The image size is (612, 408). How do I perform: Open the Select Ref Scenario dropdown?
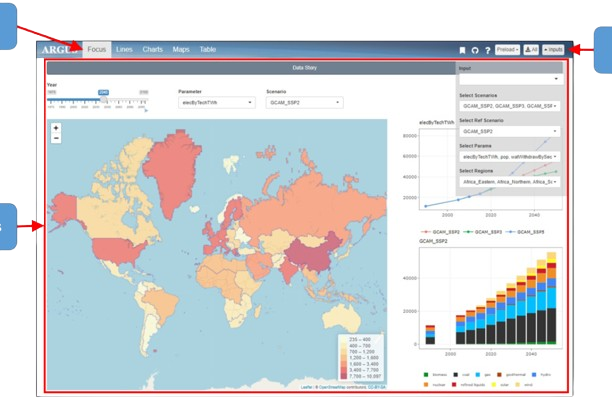[509, 131]
